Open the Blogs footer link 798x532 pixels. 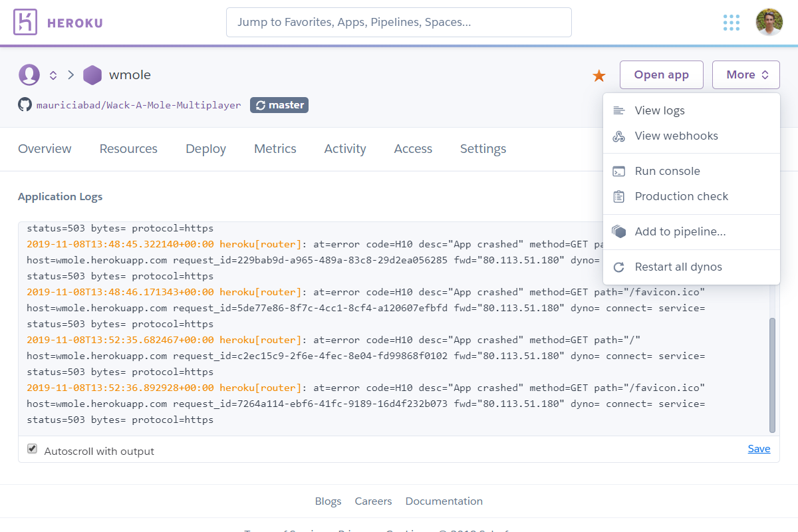pos(328,501)
